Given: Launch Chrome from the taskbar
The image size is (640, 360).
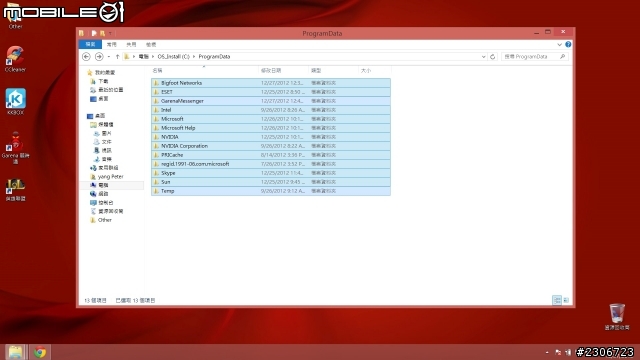Looking at the screenshot, I should tap(40, 352).
